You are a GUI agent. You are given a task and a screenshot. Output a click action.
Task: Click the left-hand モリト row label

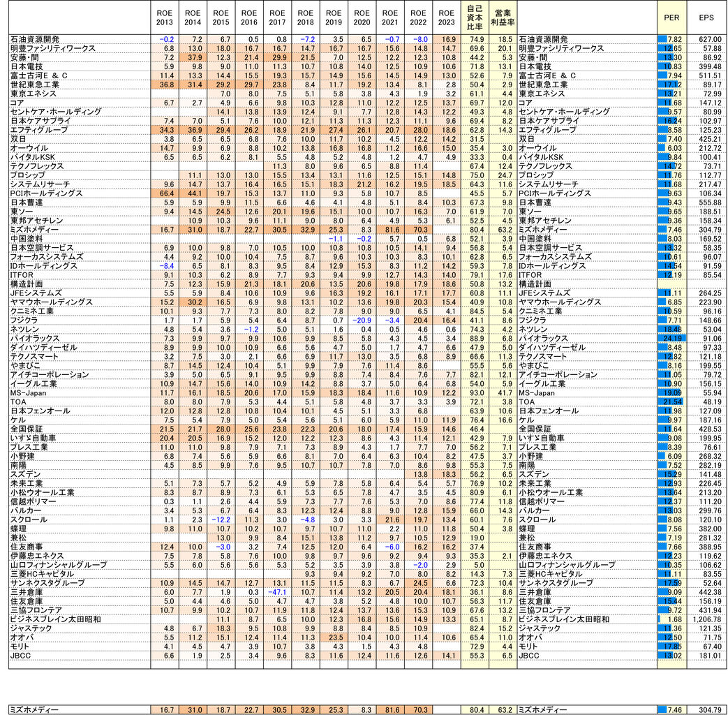[20, 647]
